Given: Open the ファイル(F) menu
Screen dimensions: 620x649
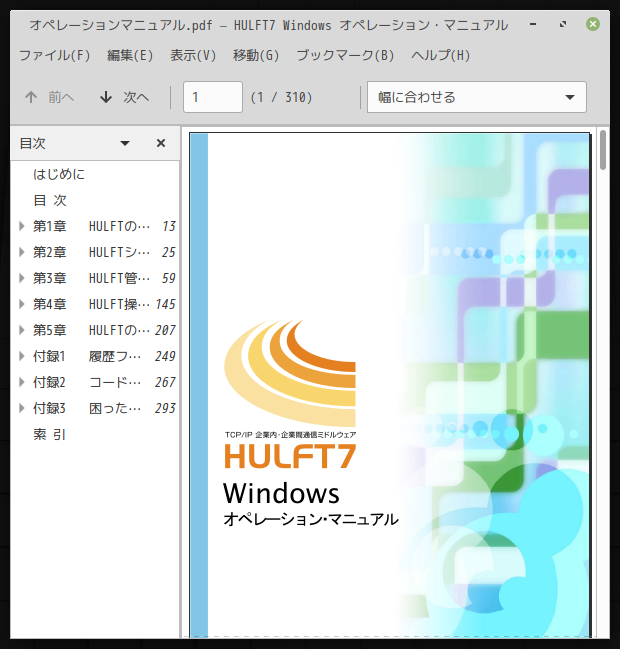Looking at the screenshot, I should coord(55,55).
